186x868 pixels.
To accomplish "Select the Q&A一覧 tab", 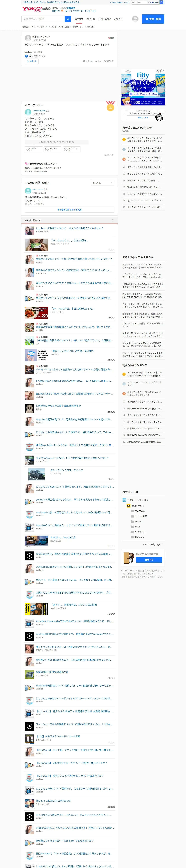I will [91, 19].
